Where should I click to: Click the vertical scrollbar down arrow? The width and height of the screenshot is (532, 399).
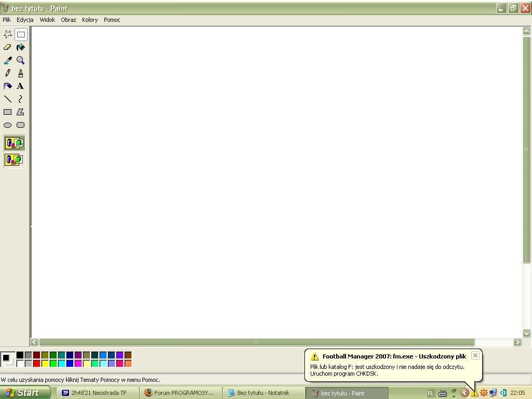click(x=526, y=333)
